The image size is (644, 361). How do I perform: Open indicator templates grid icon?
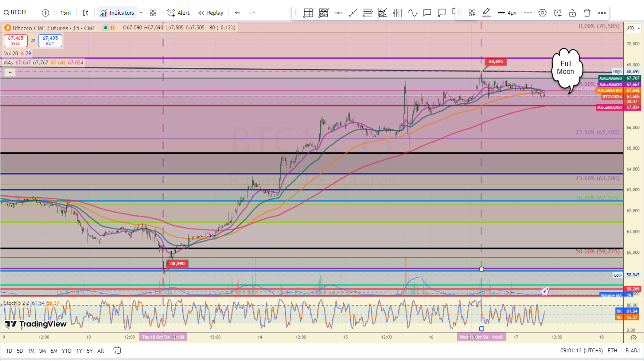[153, 13]
